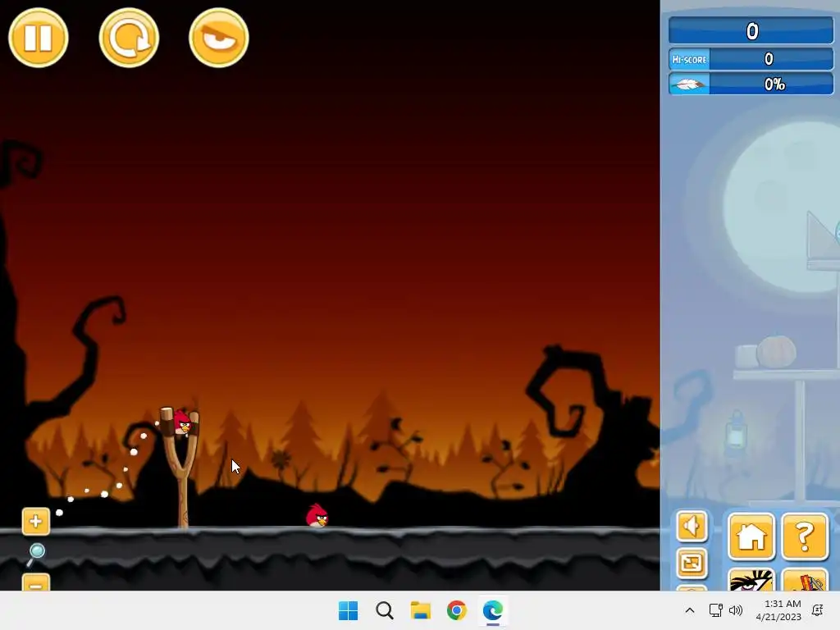Open the network status tray icon
The height and width of the screenshot is (630, 840).
[715, 610]
